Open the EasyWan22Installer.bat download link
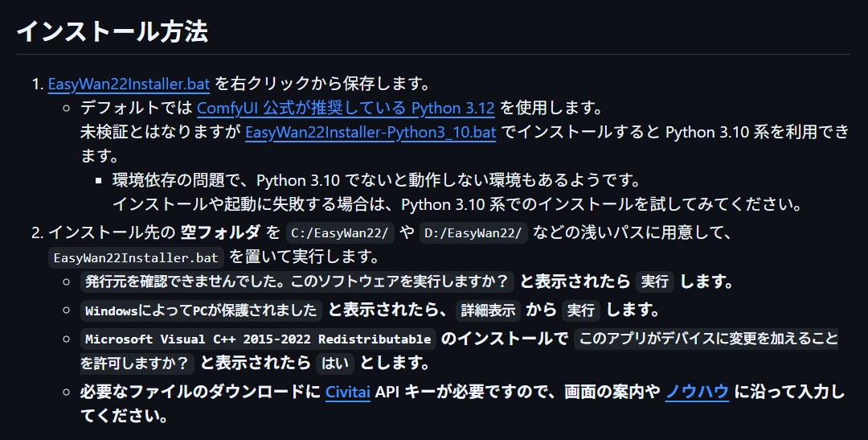868x440 pixels. 129,84
